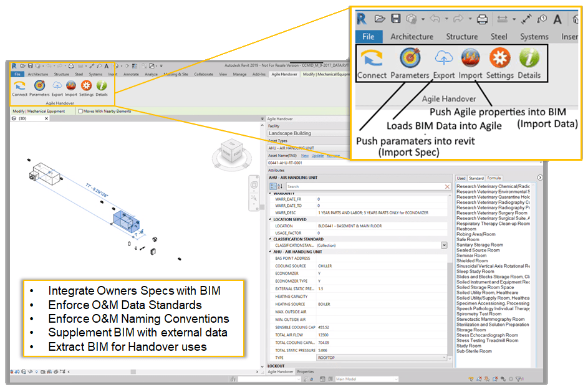Open the Collaborate ribbon tab
This screenshot has width=588, height=390.
tap(204, 74)
